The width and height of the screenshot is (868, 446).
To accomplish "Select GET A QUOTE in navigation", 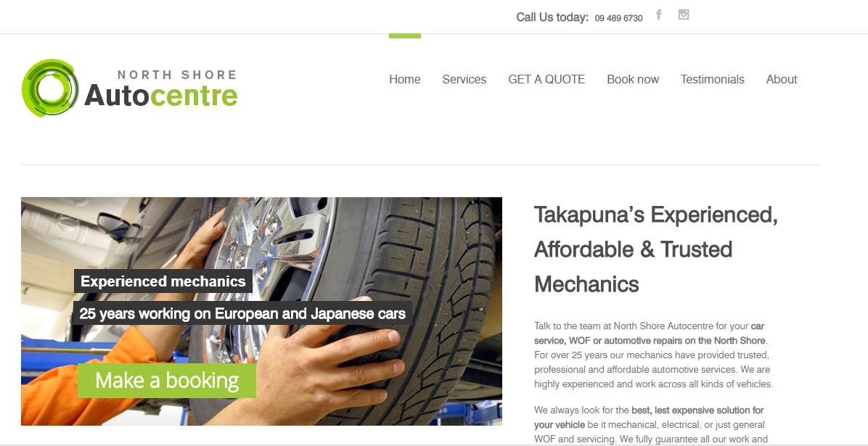I will click(546, 79).
